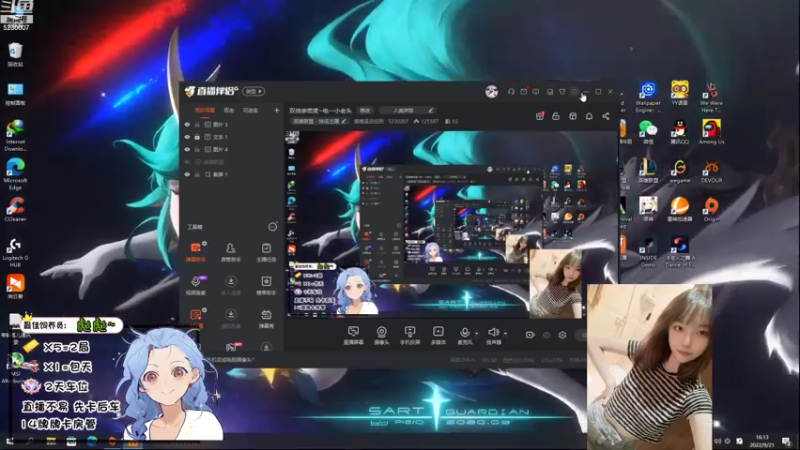Hide the 截屏 1 source layer
800x450 pixels.
point(187,174)
